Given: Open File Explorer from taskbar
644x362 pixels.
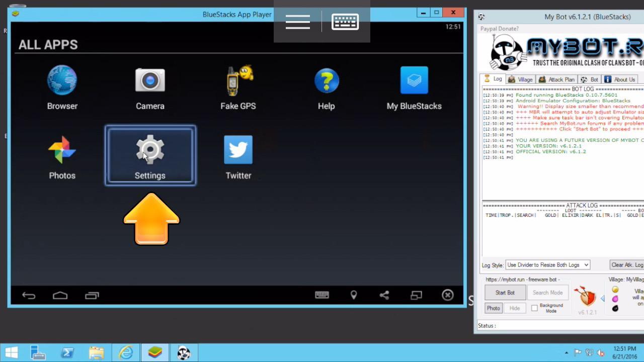Looking at the screenshot, I should (97, 353).
